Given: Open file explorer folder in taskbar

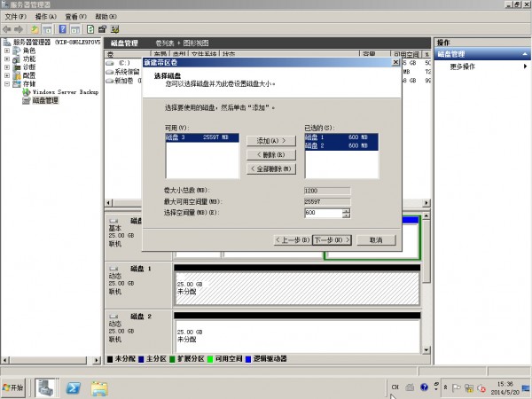Looking at the screenshot, I should [100, 387].
